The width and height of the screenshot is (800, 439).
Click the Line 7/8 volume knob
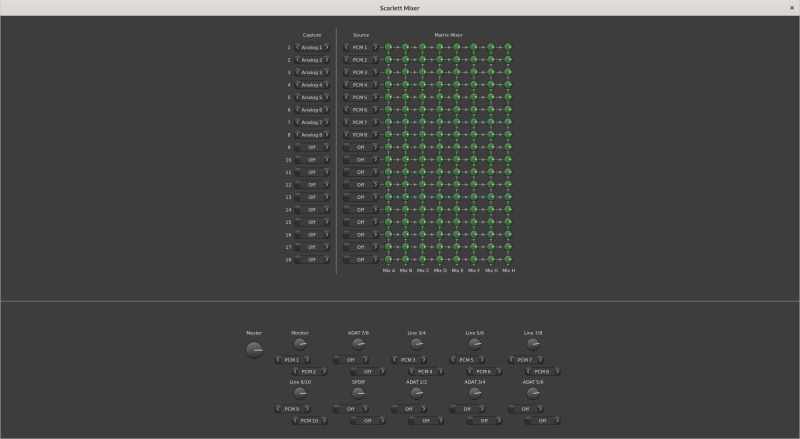pos(533,345)
